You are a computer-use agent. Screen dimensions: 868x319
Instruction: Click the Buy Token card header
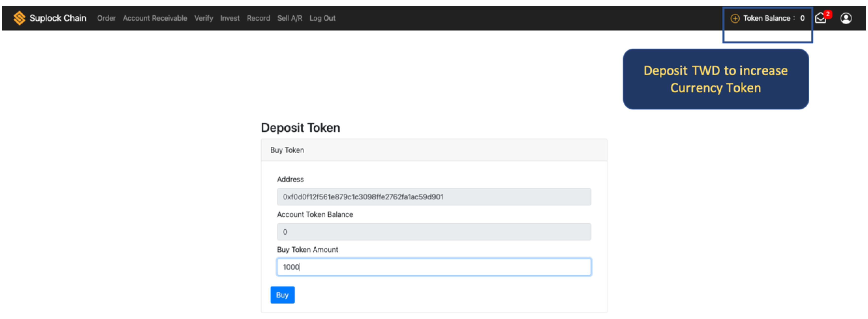tap(434, 150)
